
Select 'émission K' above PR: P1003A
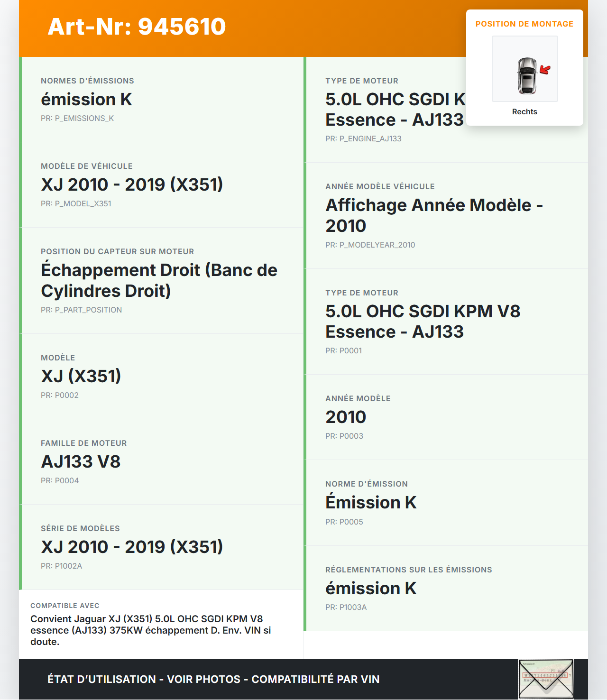371,588
